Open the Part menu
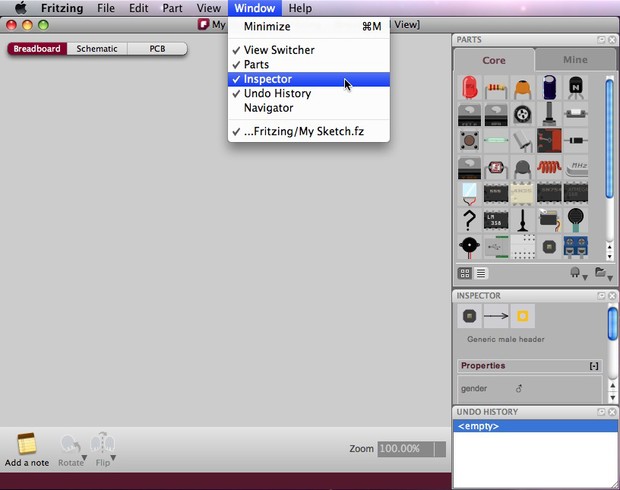Viewport: 620px width, 490px height. click(172, 8)
